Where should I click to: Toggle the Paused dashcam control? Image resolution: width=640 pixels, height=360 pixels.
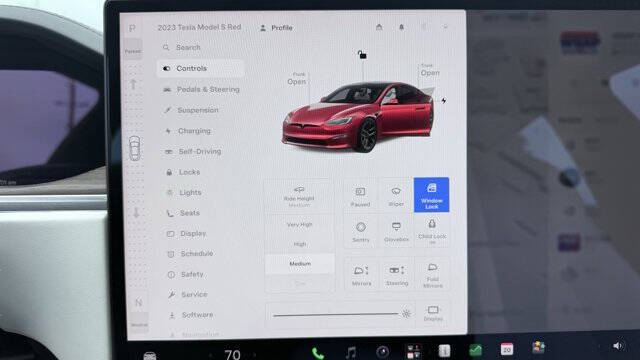[360, 196]
